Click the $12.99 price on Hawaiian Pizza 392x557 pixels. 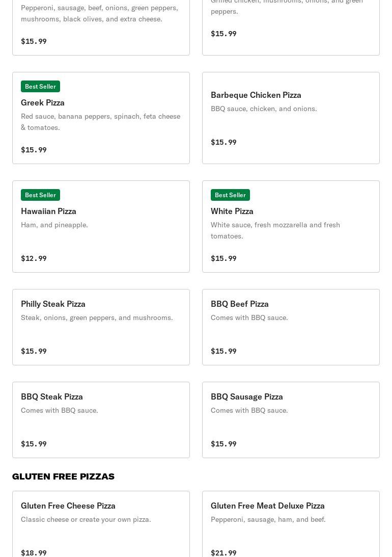34,258
